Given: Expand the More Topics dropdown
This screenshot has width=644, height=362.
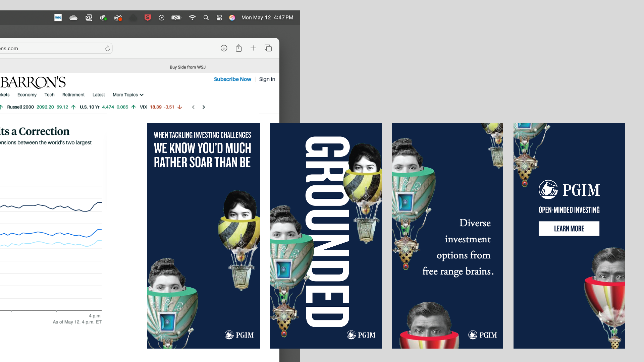Looking at the screenshot, I should (x=128, y=95).
